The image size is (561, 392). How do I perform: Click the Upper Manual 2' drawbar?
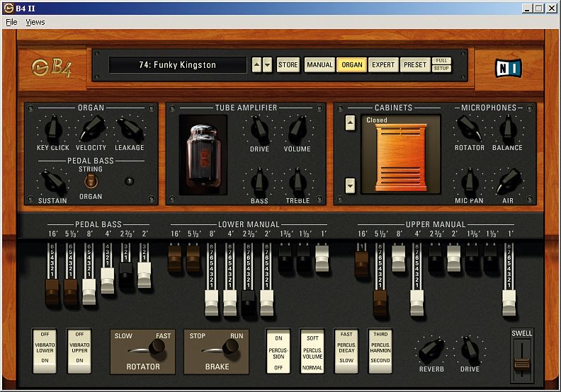click(x=453, y=259)
